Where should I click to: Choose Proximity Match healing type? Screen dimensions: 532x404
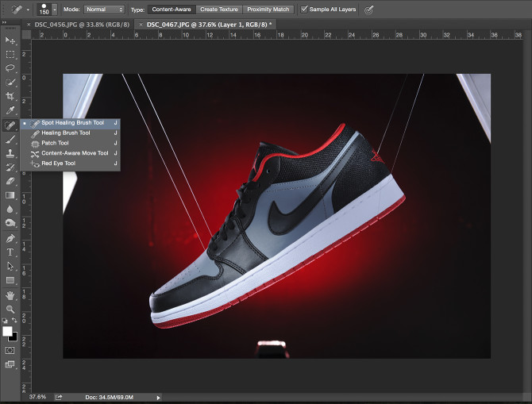tap(268, 10)
